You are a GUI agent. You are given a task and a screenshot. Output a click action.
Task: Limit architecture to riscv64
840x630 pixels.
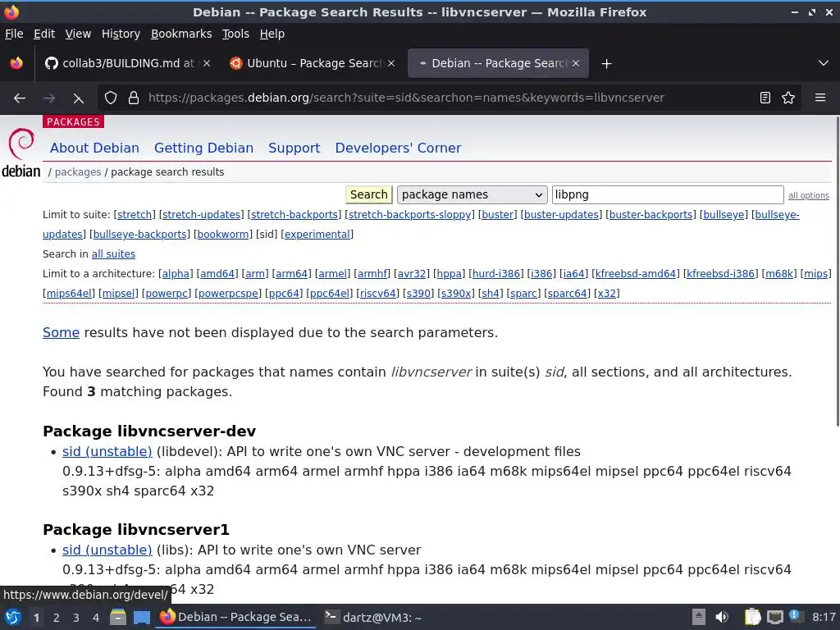378,294
